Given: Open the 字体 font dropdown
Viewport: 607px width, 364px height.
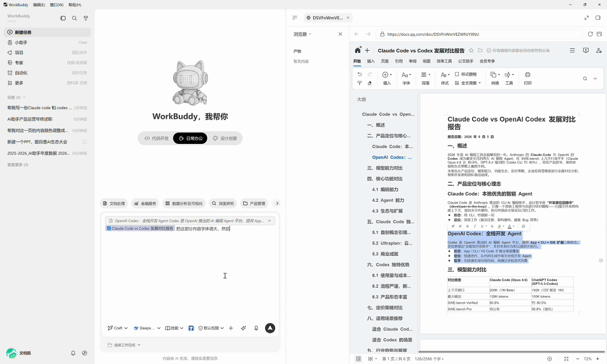Looking at the screenshot, I should coord(406,78).
